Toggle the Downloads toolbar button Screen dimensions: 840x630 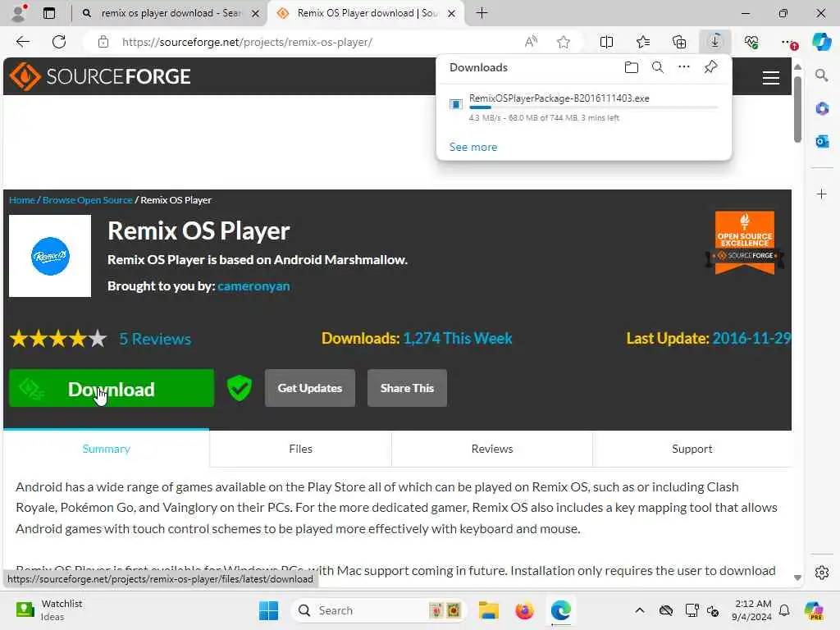(x=715, y=42)
